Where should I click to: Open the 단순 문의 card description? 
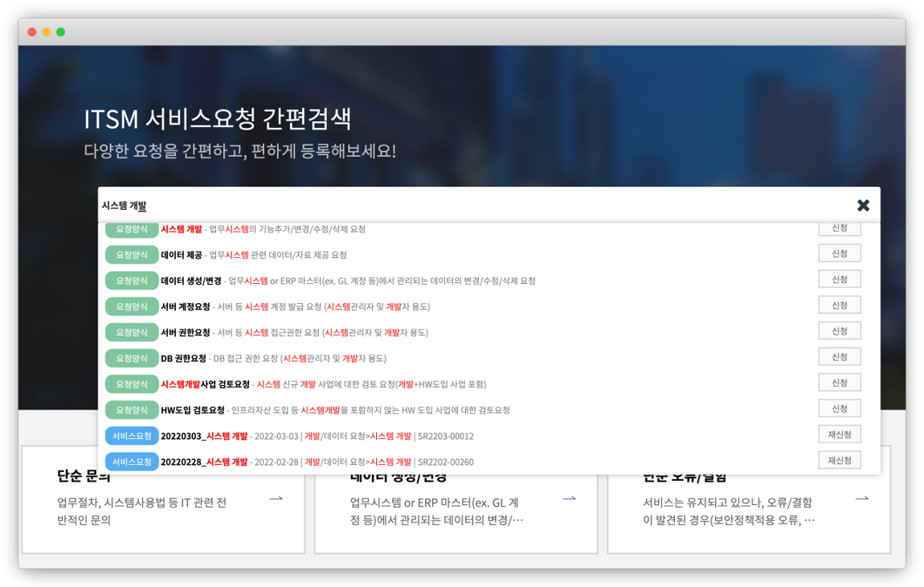click(x=141, y=511)
